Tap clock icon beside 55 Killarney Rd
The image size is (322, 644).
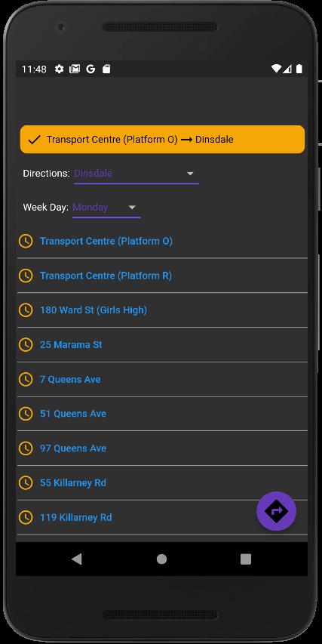pos(26,482)
